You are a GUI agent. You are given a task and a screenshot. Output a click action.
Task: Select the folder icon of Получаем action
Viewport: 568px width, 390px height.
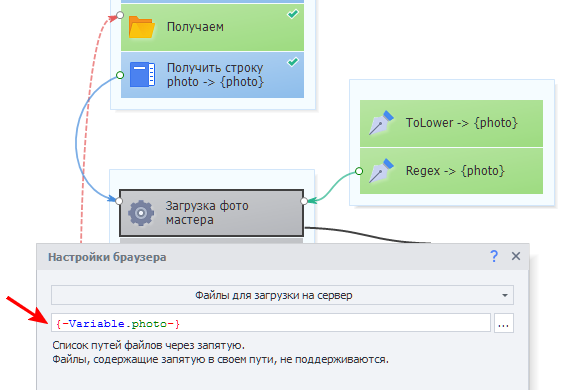click(x=142, y=27)
